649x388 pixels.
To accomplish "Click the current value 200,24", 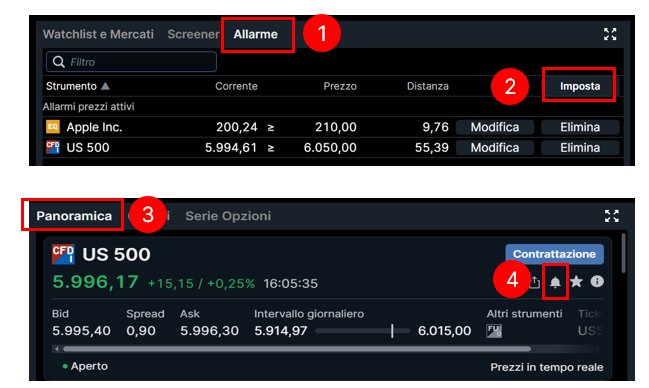I will tap(237, 127).
